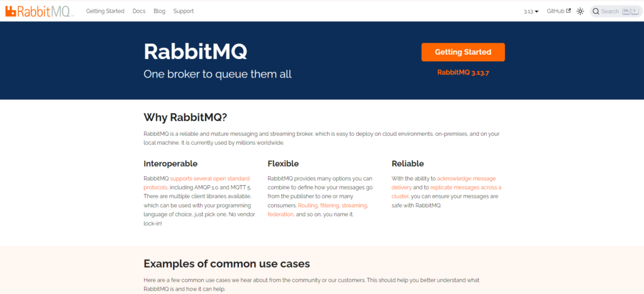Follow the replicate messages across a cluster link

(447, 191)
